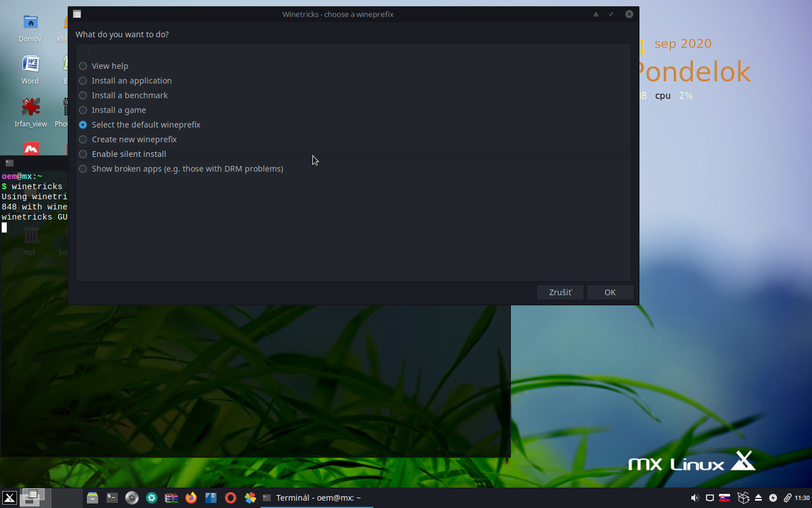Open the MX Linux start menu
Screen dimensions: 812x508
[9, 498]
